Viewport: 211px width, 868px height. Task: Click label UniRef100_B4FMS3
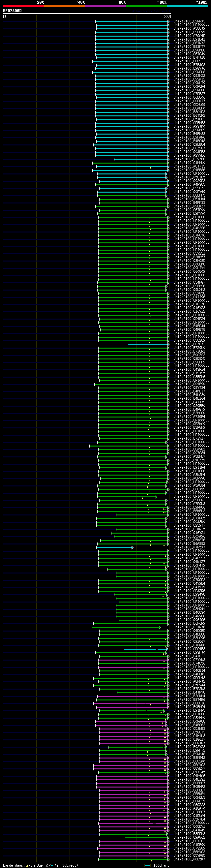click(190, 203)
